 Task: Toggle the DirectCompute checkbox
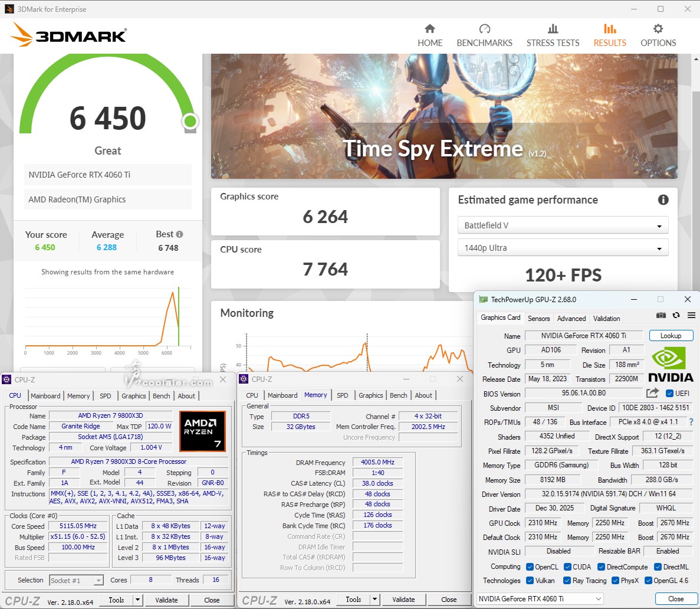[601, 567]
